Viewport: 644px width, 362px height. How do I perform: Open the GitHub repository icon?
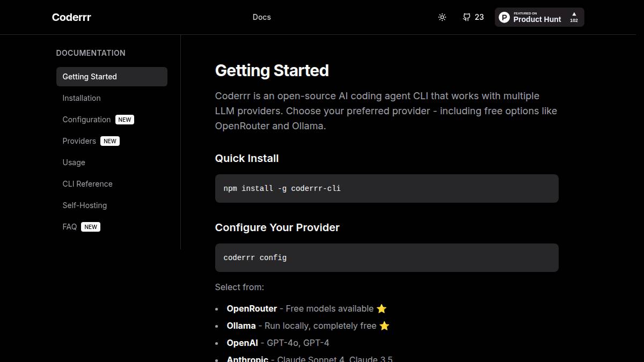(466, 17)
